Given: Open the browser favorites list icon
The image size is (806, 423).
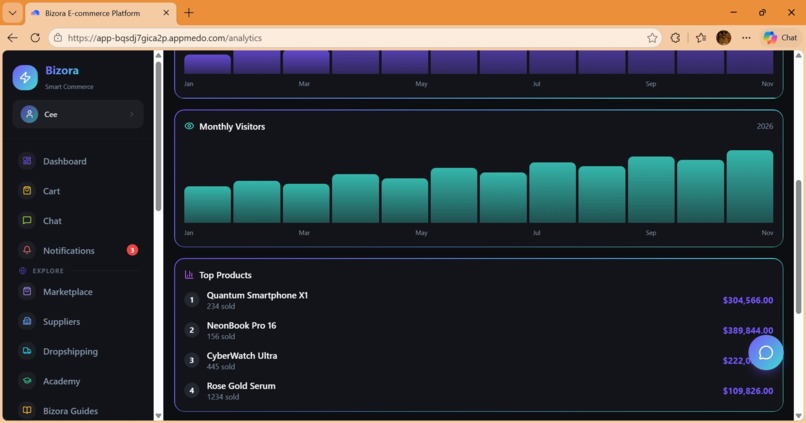Looking at the screenshot, I should 701,38.
